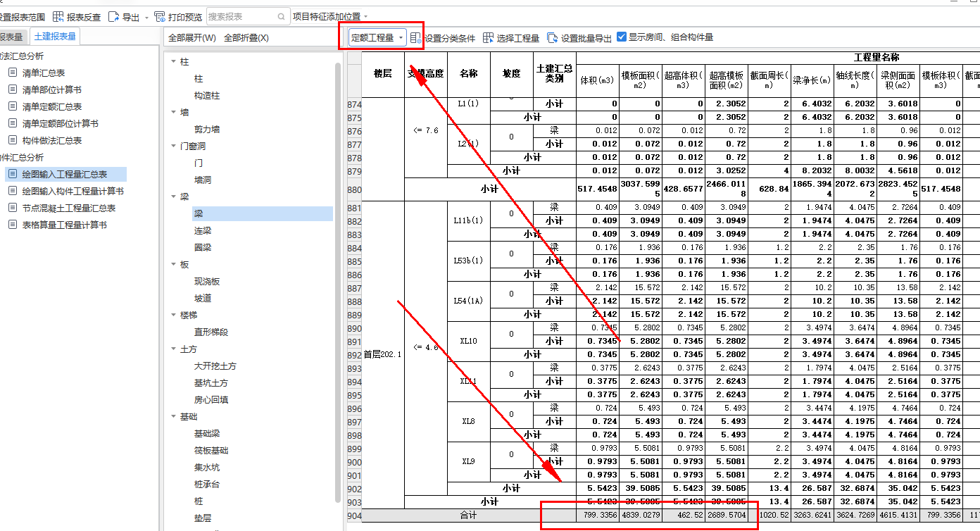Select 表格算量工程量计算书 report
The width and height of the screenshot is (980, 531).
click(x=65, y=225)
